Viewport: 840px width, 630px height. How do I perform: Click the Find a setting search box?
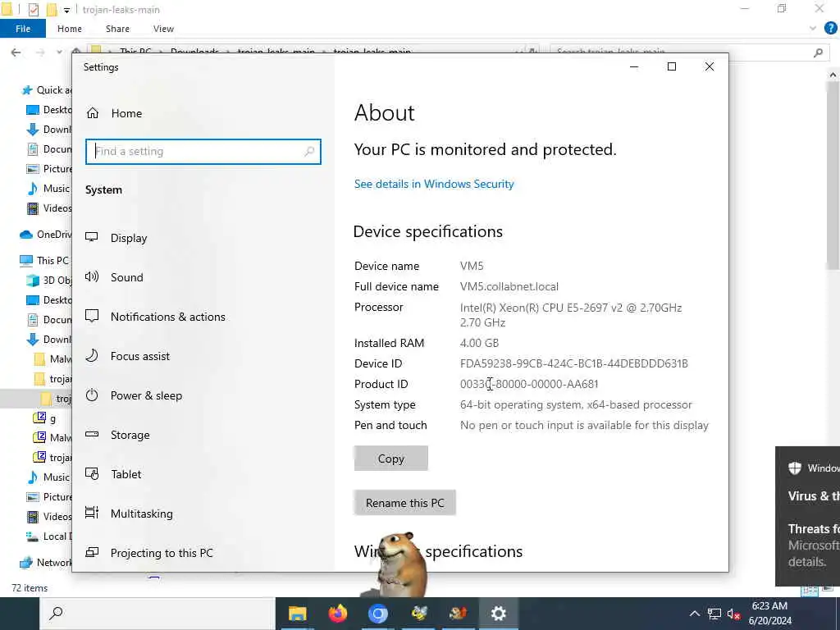click(x=203, y=152)
